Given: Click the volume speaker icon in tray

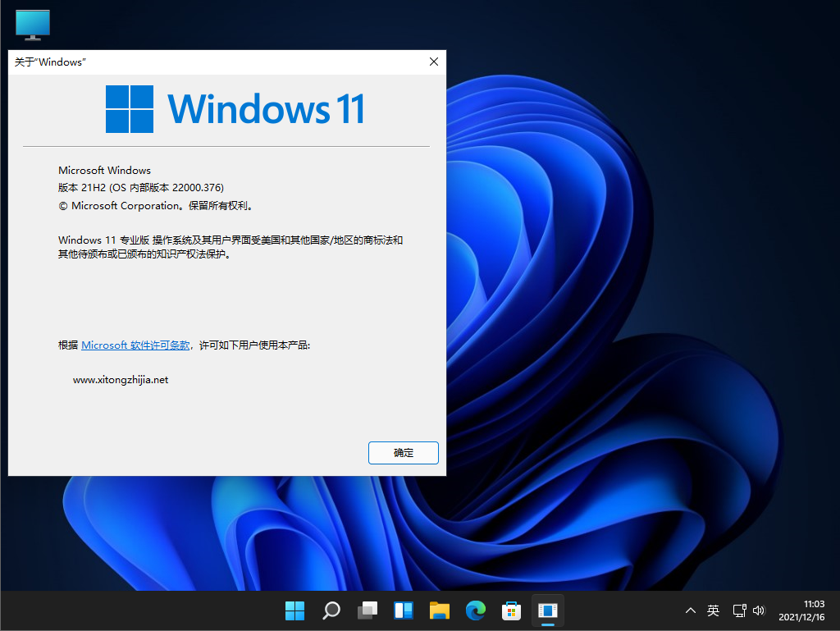Looking at the screenshot, I should 758,610.
